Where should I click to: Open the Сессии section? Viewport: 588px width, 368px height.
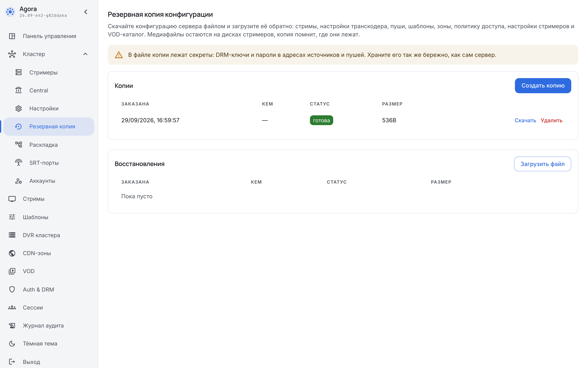49,307
